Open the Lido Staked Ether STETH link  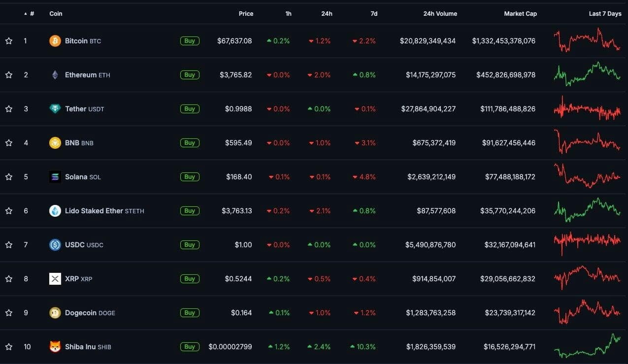pos(104,211)
